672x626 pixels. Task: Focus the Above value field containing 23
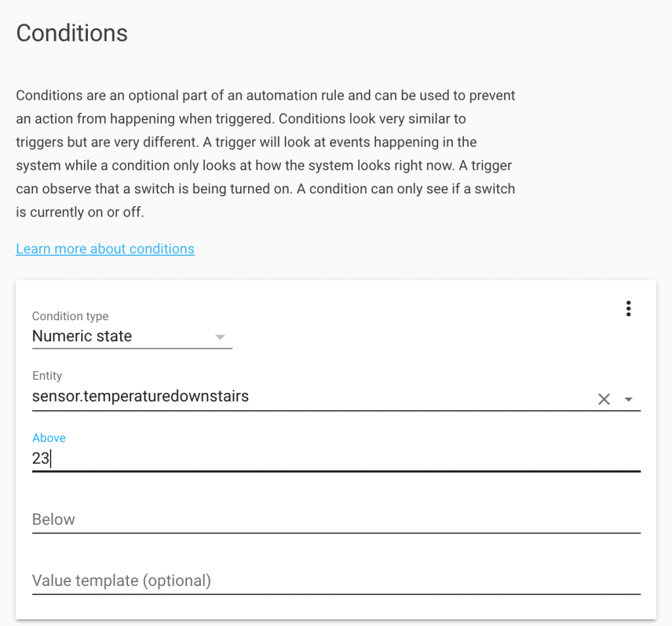pos(336,458)
